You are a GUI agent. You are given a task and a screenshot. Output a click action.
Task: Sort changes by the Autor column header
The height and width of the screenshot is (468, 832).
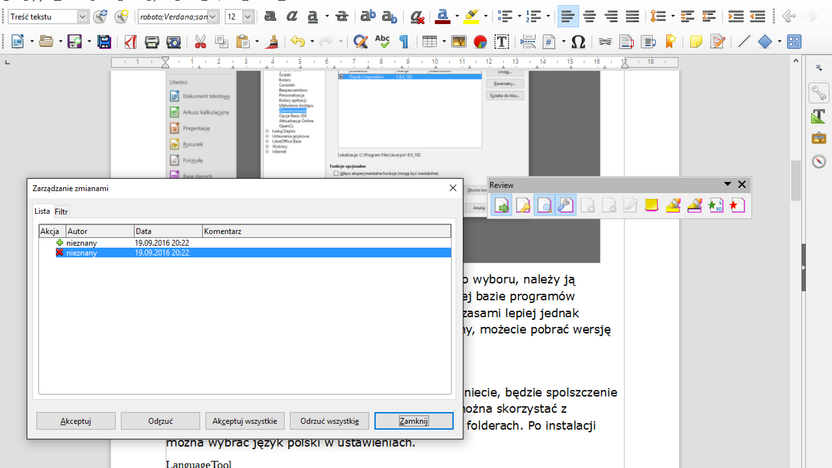click(100, 231)
